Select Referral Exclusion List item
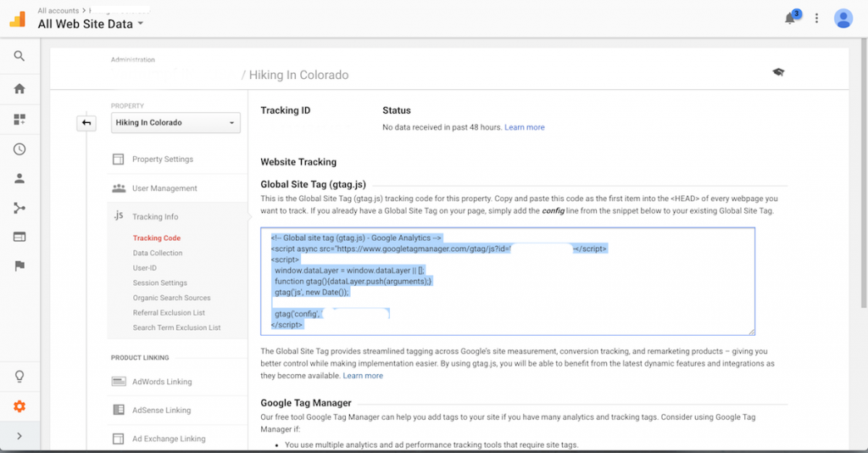 (x=169, y=313)
